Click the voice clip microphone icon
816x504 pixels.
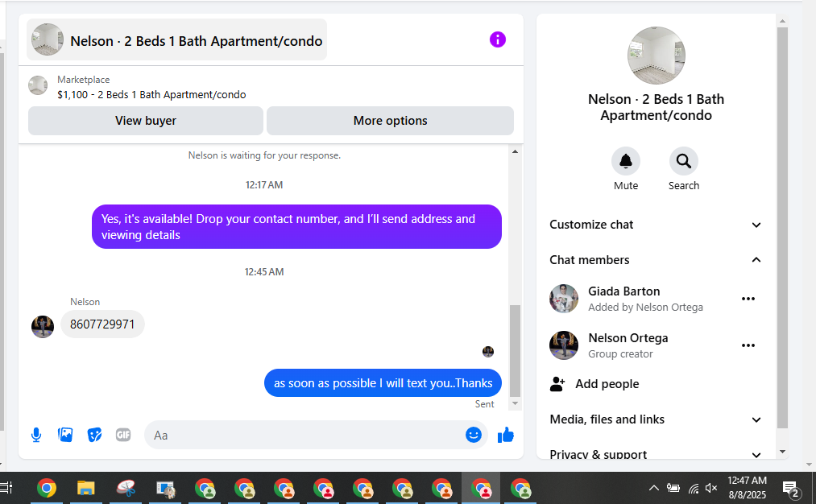(36, 435)
